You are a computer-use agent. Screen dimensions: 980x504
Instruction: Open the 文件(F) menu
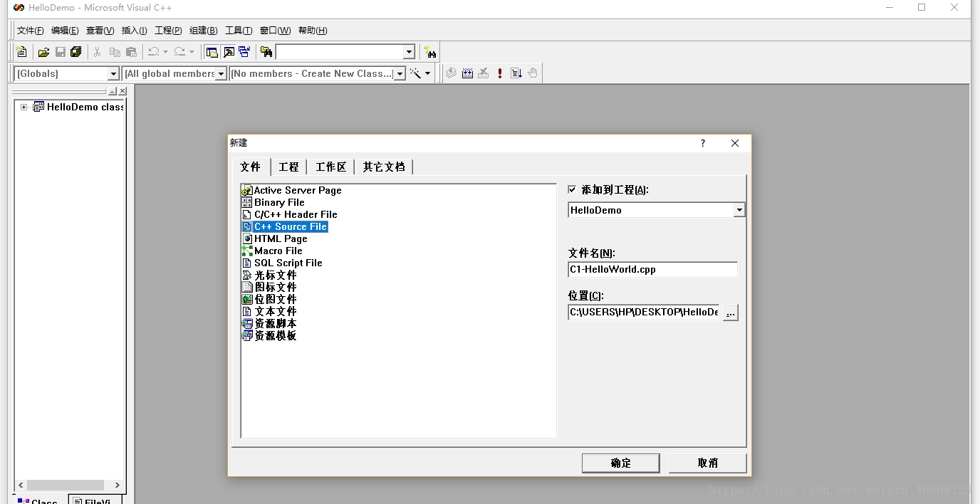(31, 31)
